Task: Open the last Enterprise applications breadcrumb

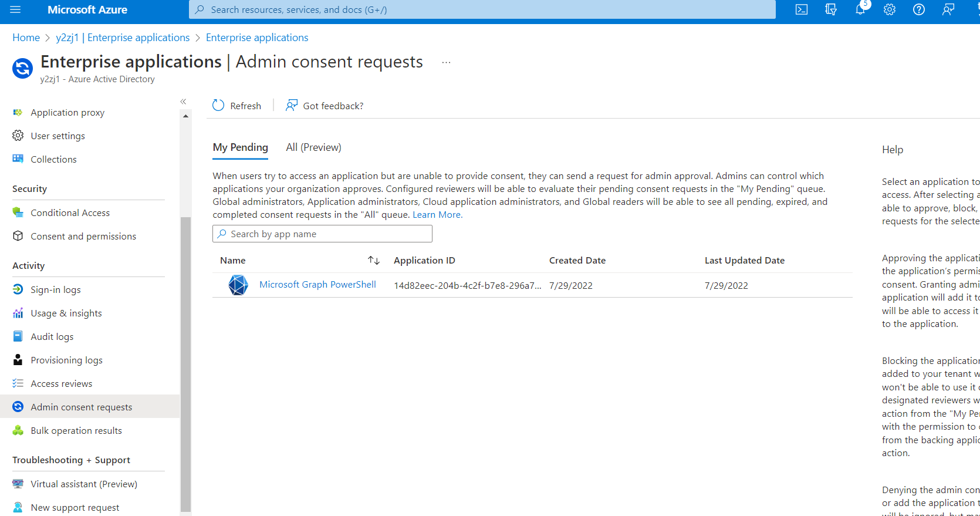Action: pyautogui.click(x=257, y=38)
